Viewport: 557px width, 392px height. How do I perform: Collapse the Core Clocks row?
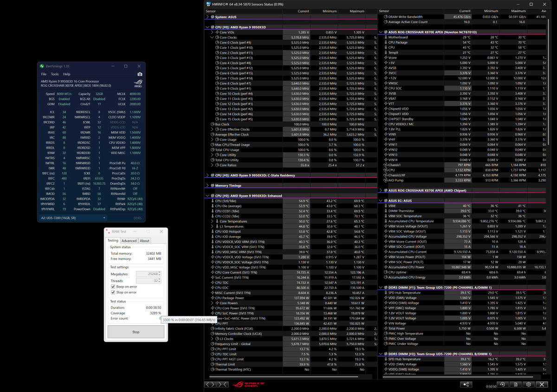click(212, 38)
